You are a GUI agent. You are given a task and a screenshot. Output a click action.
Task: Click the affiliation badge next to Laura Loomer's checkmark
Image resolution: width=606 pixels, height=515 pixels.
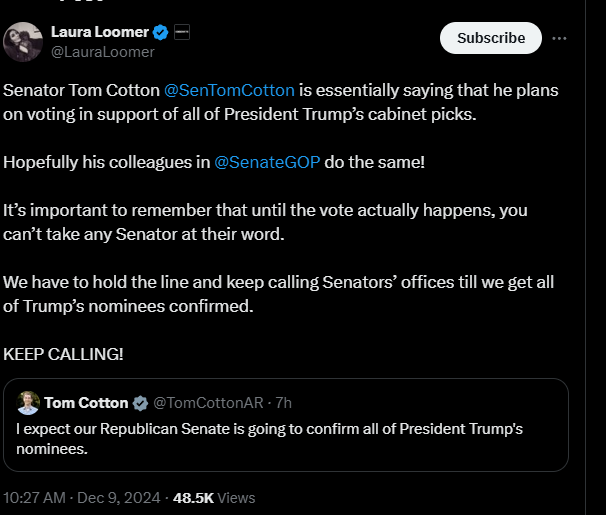point(182,32)
